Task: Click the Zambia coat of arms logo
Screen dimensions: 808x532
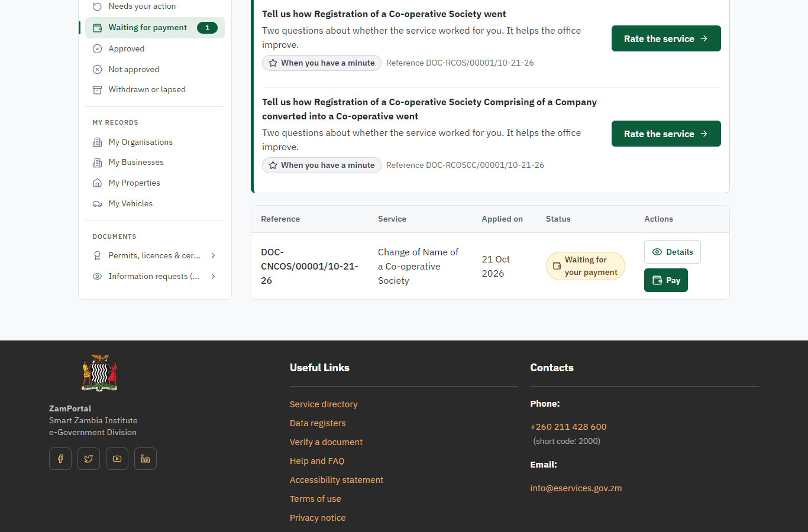Action: 99,373
